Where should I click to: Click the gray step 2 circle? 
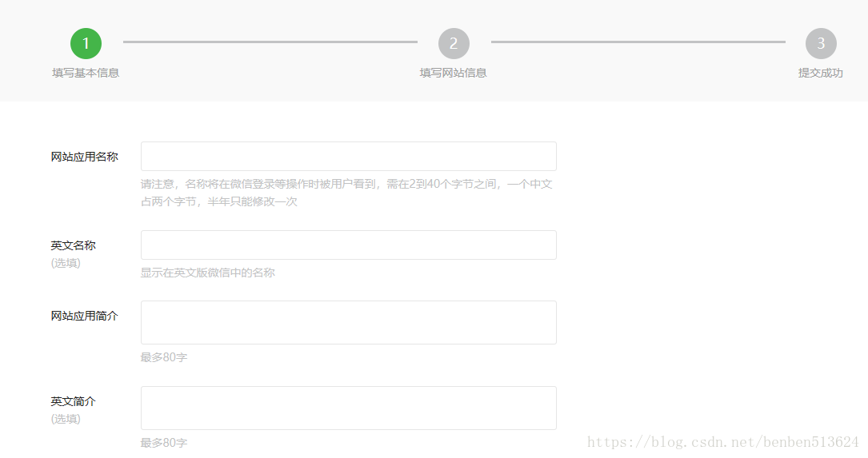(x=454, y=44)
